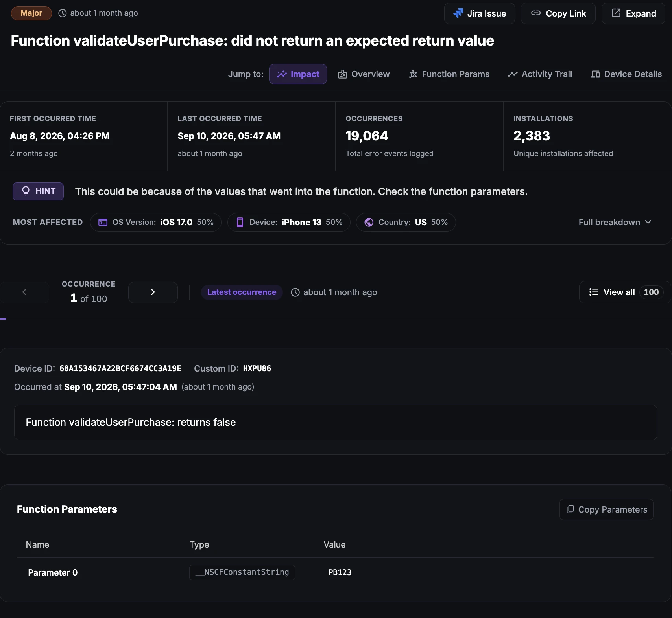The height and width of the screenshot is (618, 672).
Task: Go to next occurrence with right chevron
Action: pos(153,292)
